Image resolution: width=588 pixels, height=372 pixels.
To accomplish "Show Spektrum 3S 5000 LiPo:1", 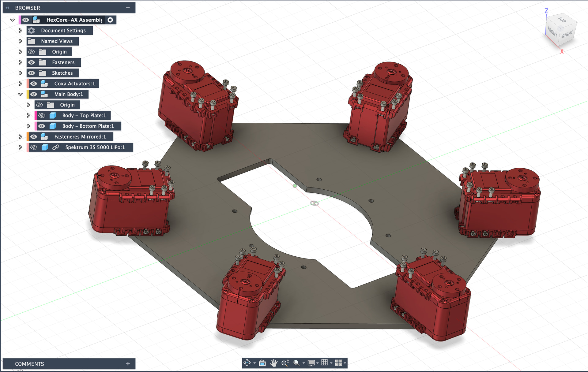I will click(x=34, y=147).
